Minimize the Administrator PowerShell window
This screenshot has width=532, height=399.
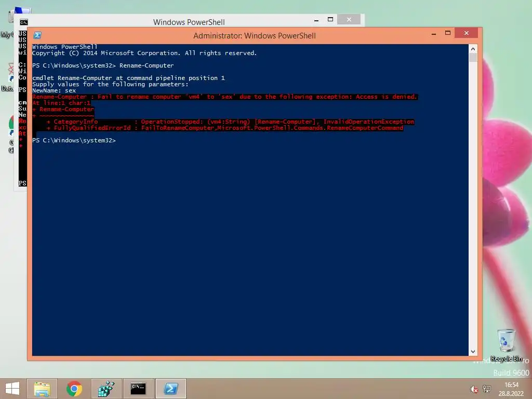tap(434, 34)
